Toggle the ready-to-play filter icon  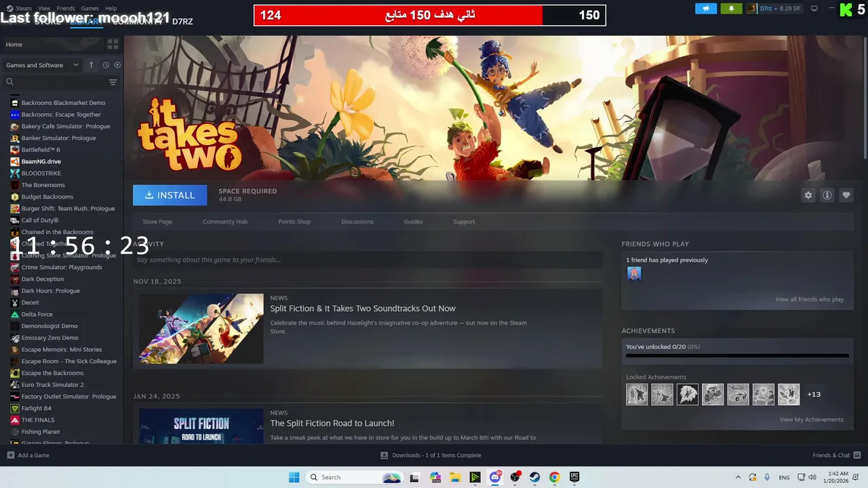point(117,65)
